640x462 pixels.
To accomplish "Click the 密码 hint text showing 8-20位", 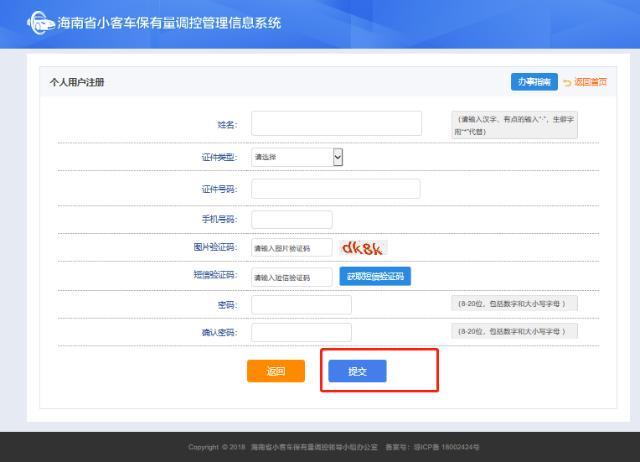I will click(x=514, y=303).
